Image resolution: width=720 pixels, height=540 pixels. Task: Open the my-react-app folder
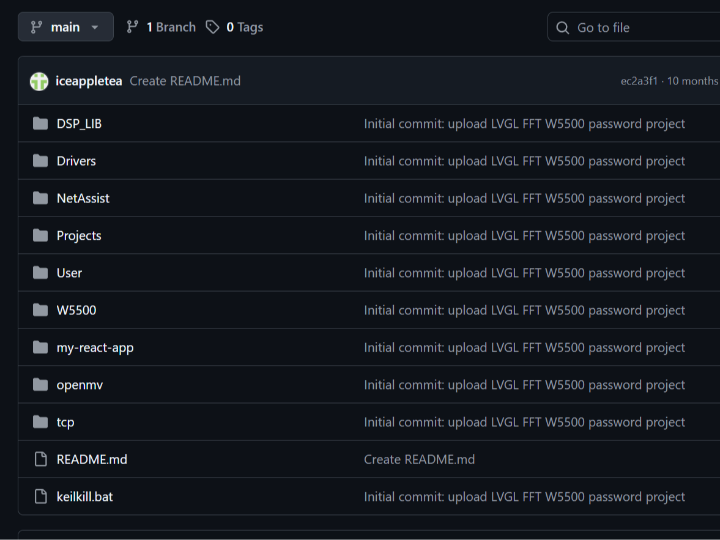tap(95, 347)
